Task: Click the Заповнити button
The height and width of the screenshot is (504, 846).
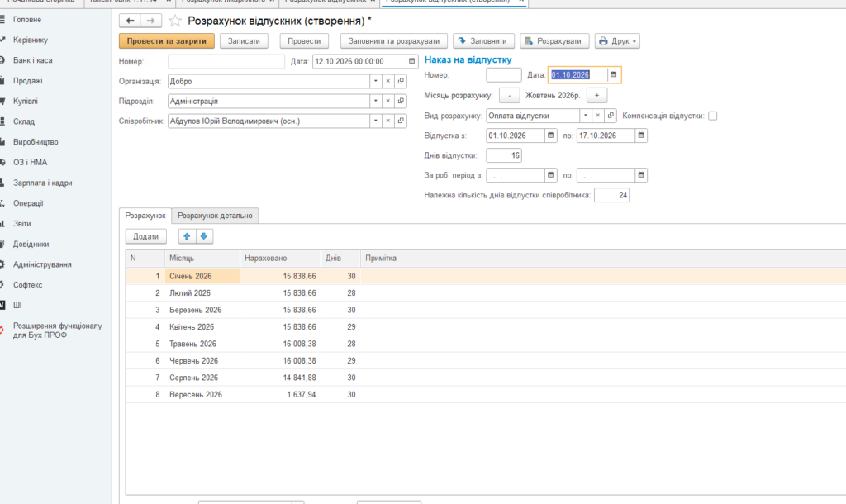Action: click(482, 41)
